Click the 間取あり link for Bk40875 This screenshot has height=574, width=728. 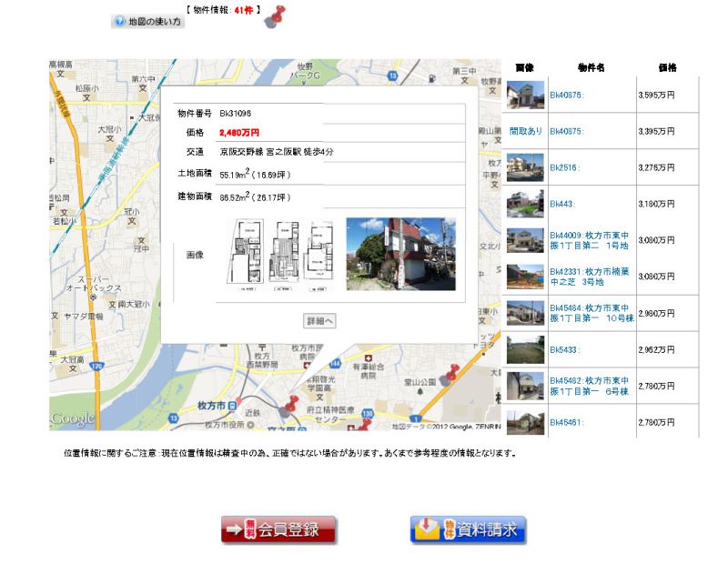(526, 131)
